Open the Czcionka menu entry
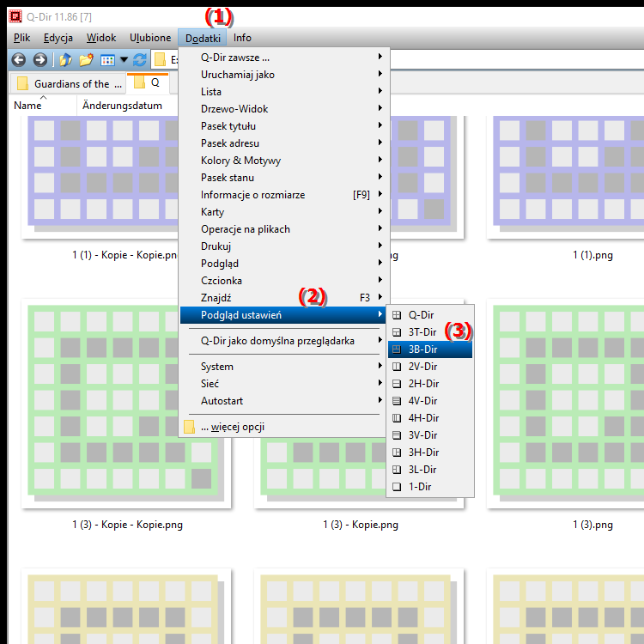644x644 pixels. click(284, 281)
